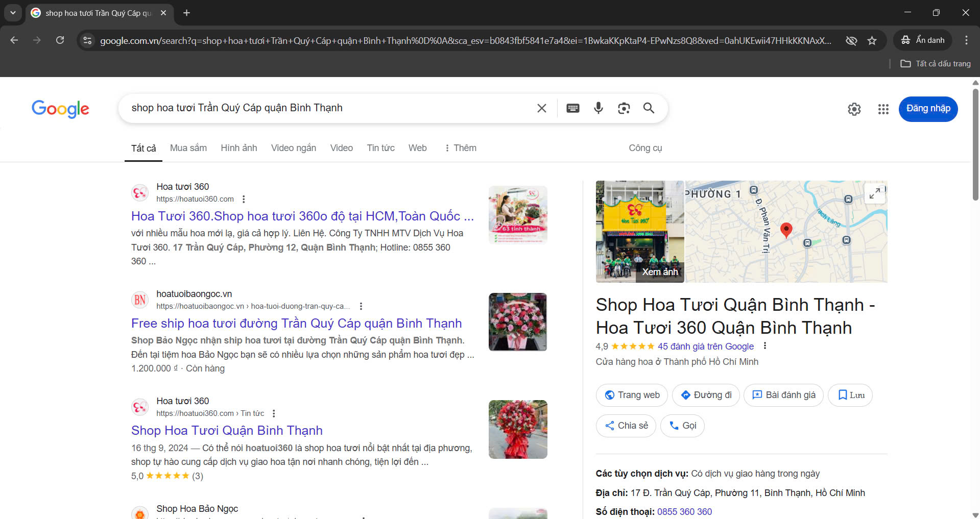980x519 pixels.
Task: View site information in the address bar
Action: [88, 40]
